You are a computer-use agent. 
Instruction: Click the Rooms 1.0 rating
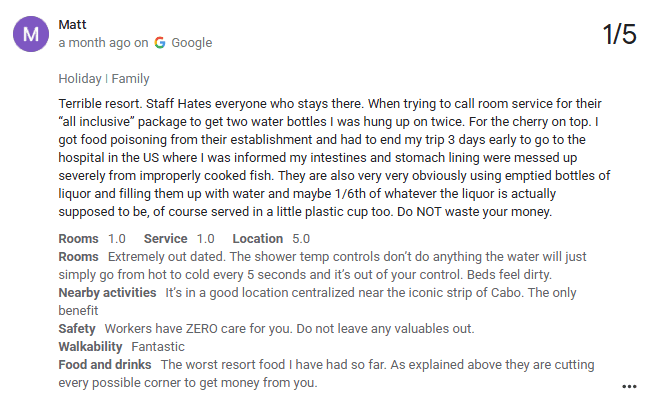(x=92, y=238)
